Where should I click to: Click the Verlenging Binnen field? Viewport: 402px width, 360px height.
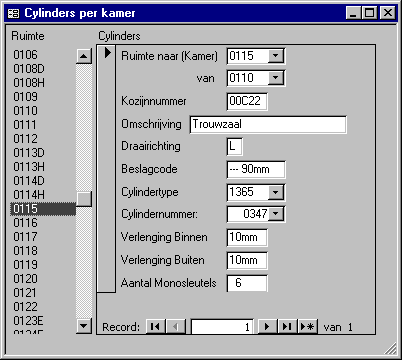point(247,237)
